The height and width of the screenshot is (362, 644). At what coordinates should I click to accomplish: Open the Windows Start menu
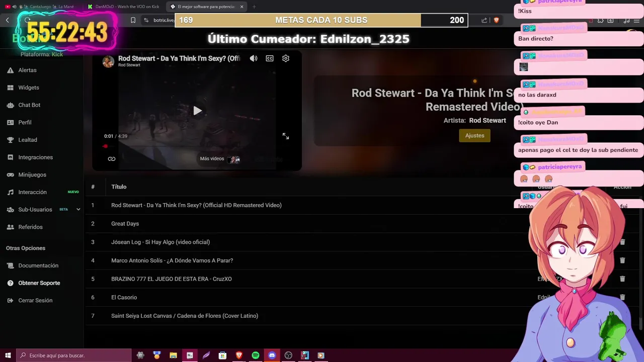click(x=8, y=355)
